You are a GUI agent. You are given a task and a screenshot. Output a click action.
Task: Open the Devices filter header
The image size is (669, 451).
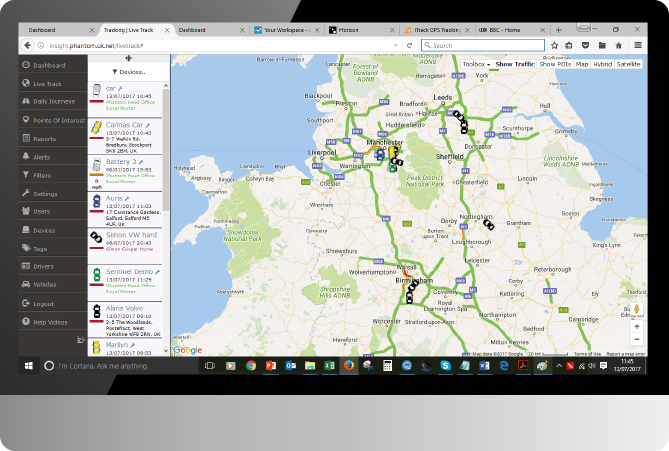[128, 72]
